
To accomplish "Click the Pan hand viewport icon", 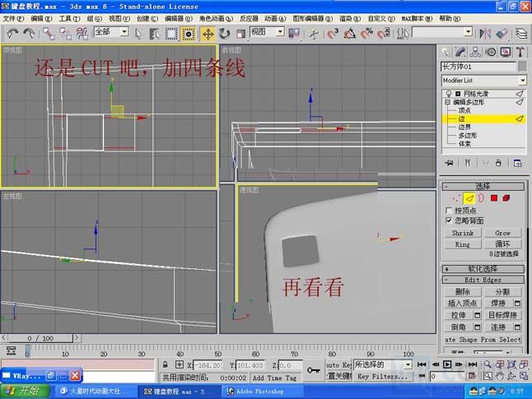I will coord(499,376).
